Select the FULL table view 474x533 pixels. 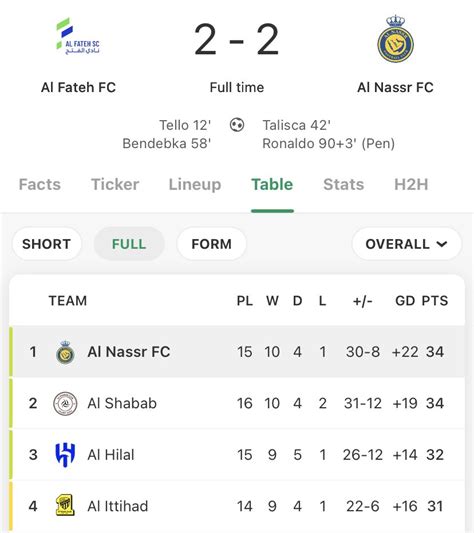(129, 244)
